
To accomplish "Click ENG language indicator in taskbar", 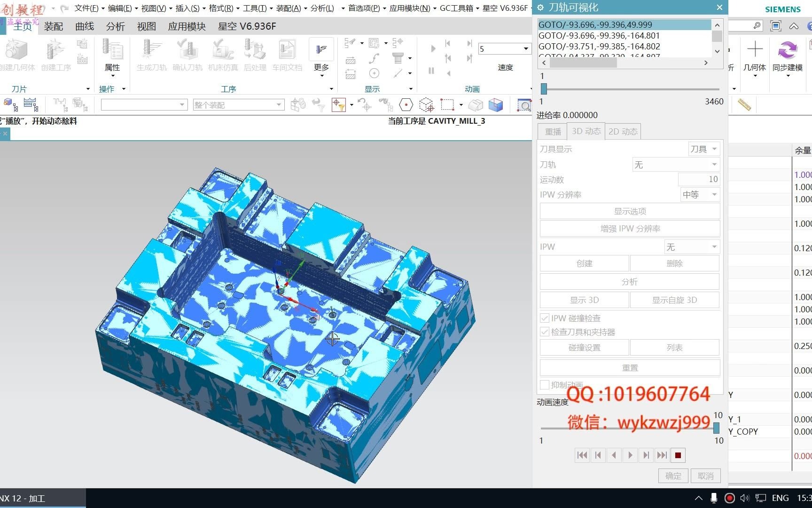I will (x=780, y=498).
